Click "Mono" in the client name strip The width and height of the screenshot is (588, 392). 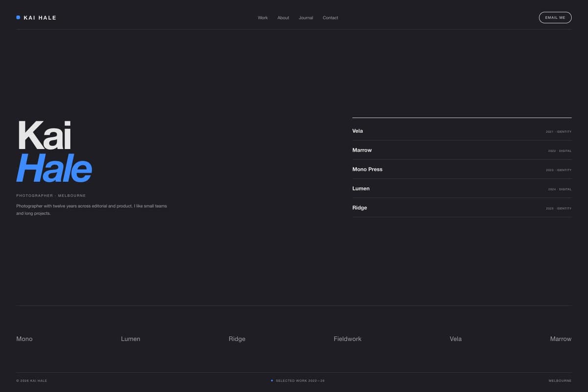coord(24,339)
